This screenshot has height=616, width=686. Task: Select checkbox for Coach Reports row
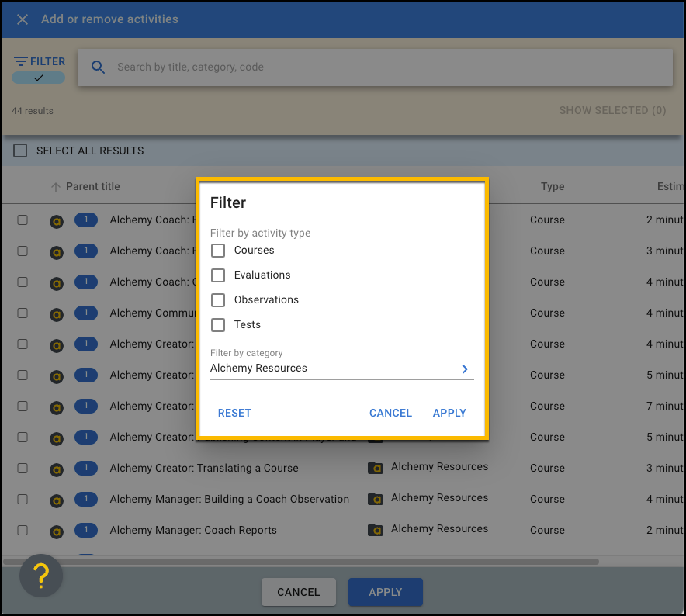(x=23, y=530)
